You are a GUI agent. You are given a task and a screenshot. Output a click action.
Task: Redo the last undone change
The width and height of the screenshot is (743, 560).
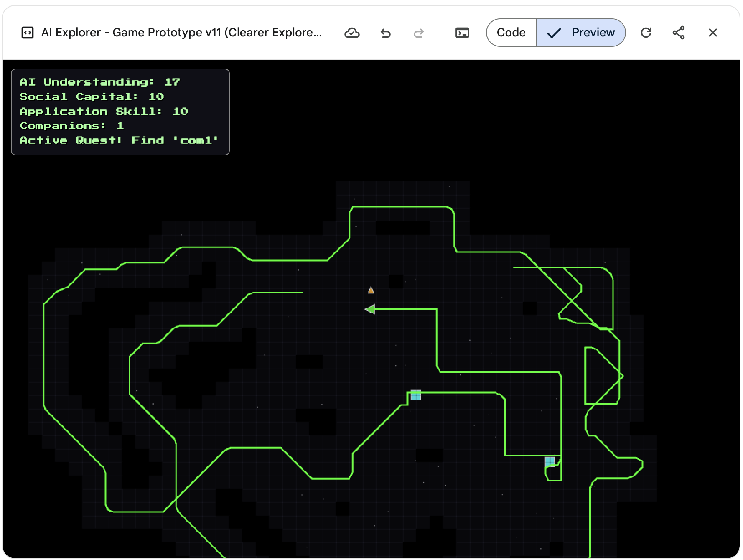click(419, 33)
